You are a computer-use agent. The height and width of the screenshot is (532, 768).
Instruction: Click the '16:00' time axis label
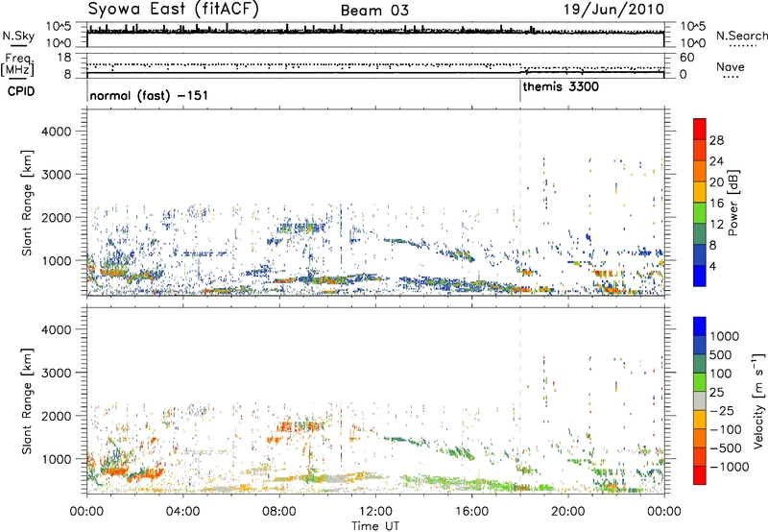[x=471, y=512]
